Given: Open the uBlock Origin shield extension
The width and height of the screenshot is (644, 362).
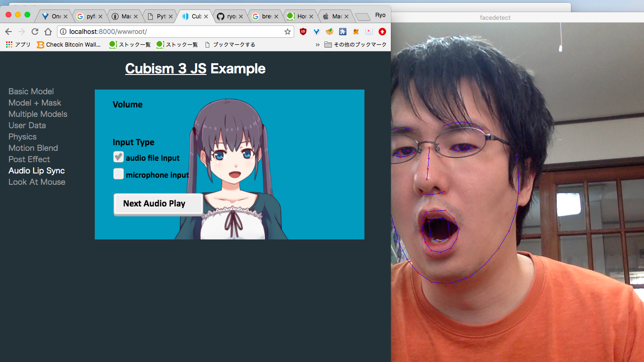Looking at the screenshot, I should click(303, 32).
